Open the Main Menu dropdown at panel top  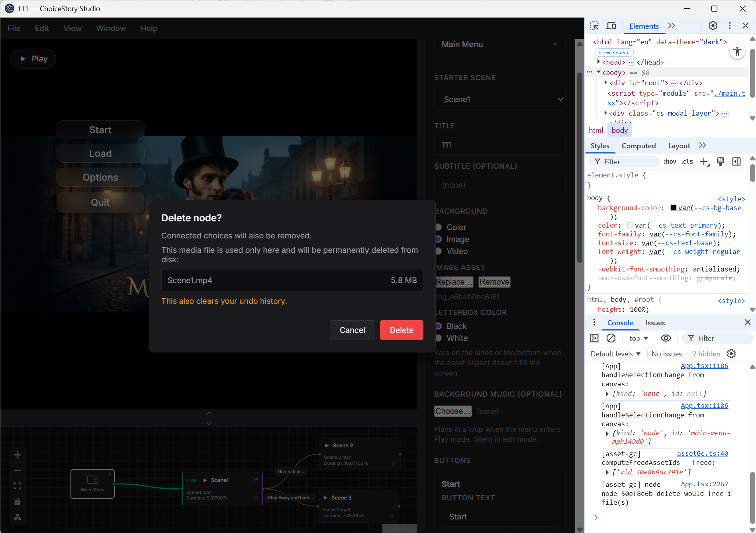tap(500, 45)
